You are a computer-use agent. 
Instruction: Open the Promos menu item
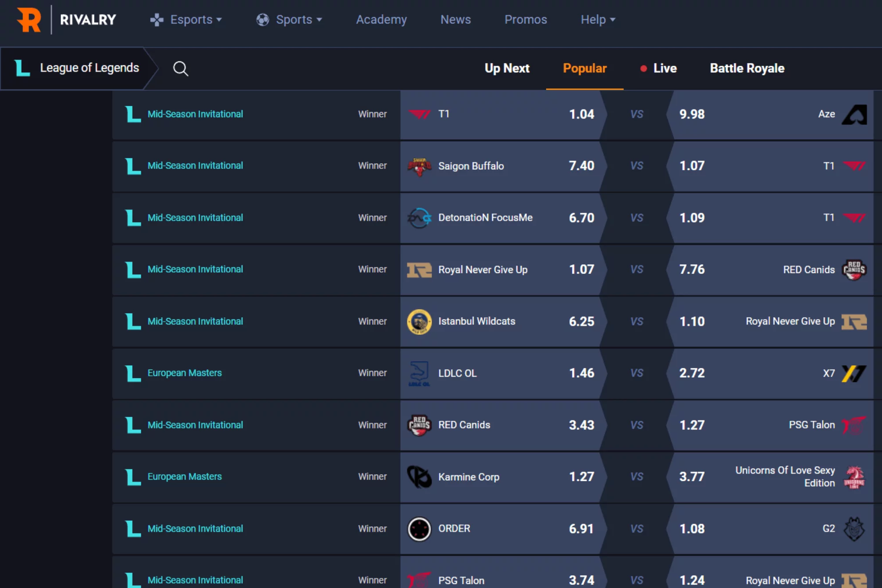[x=526, y=20]
